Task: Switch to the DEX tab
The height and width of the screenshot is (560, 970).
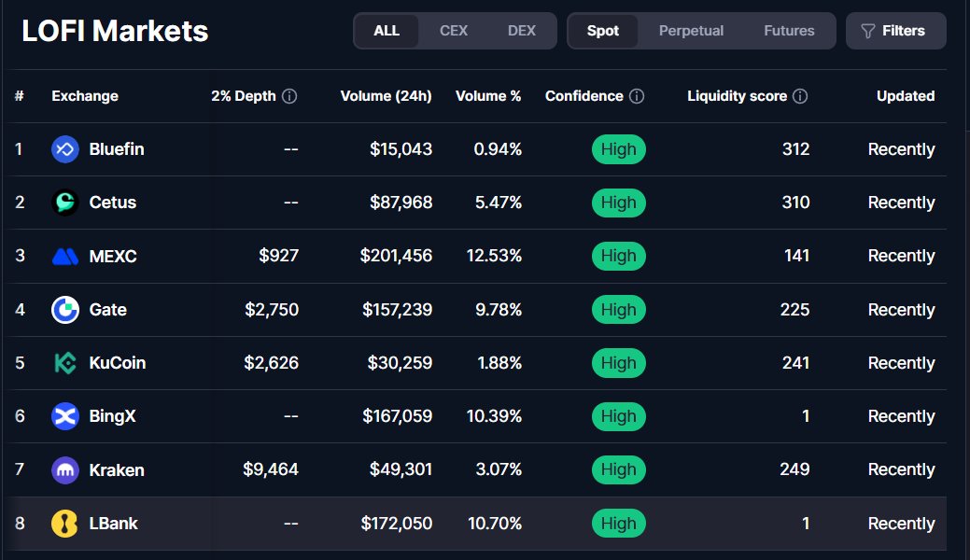Action: [x=522, y=31]
